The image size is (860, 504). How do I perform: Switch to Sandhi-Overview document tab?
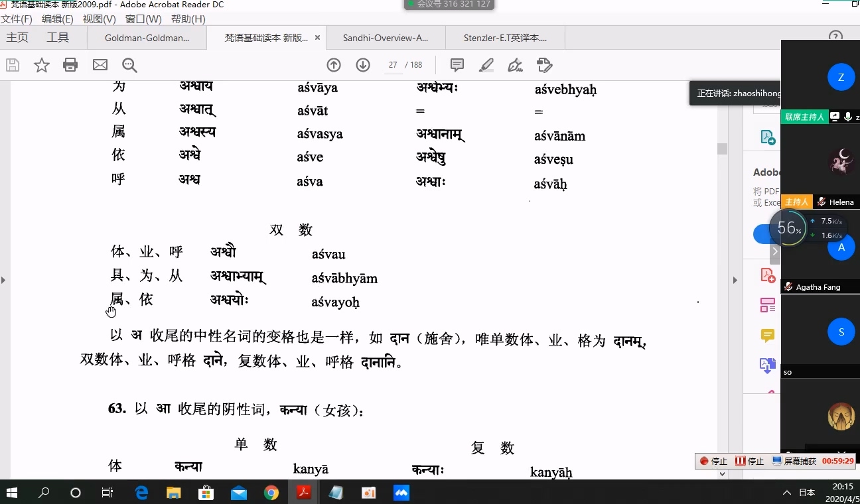pos(386,38)
